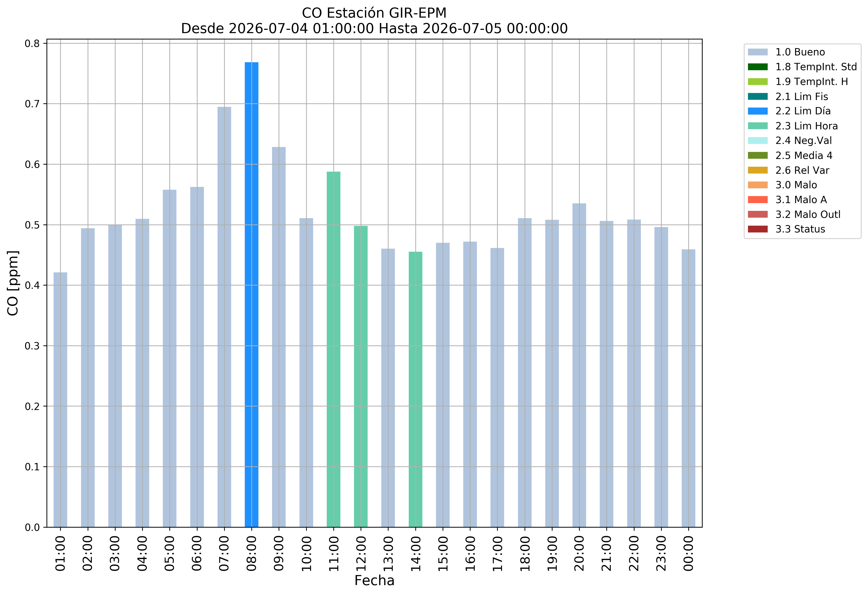The width and height of the screenshot is (868, 595).
Task: Click the tall data bar at 07:00
Action: tap(224, 317)
